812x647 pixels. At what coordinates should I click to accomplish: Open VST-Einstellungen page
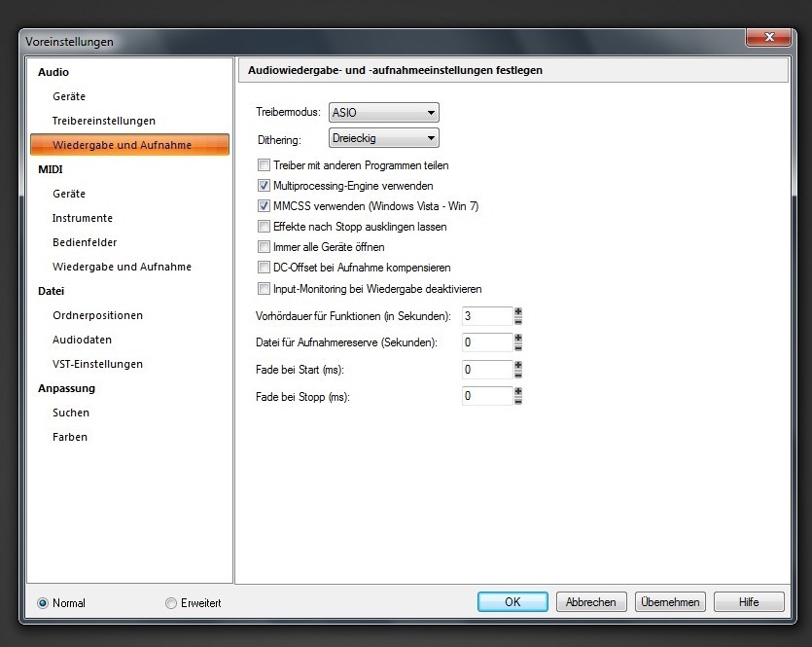coord(97,364)
